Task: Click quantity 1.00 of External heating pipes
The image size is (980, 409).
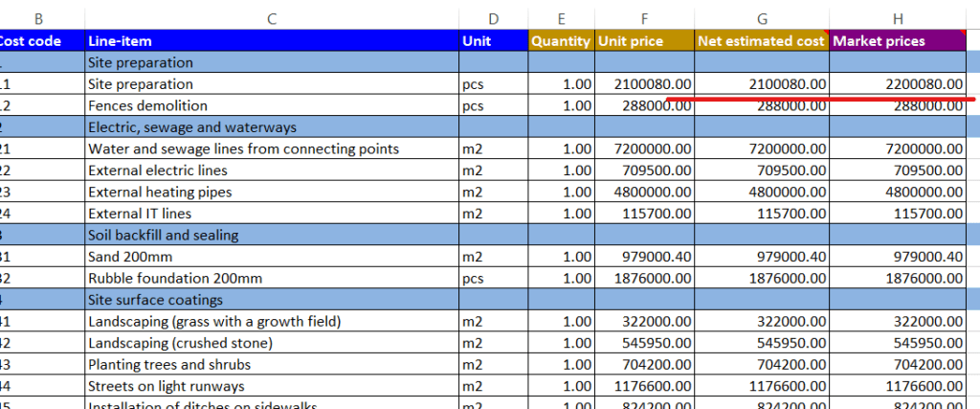Action: 561,192
